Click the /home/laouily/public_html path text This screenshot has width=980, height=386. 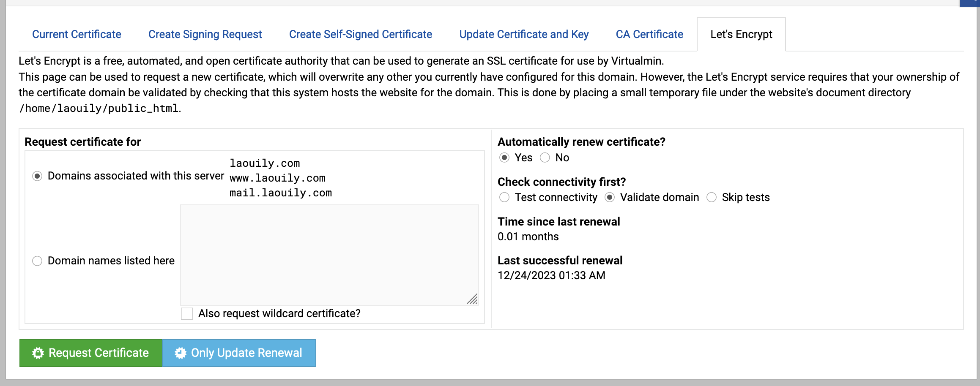pyautogui.click(x=99, y=109)
